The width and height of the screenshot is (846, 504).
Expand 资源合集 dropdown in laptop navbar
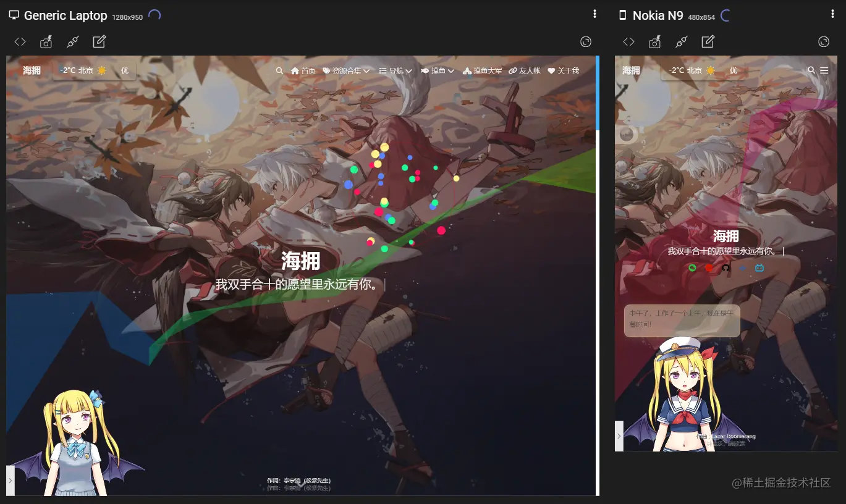coord(346,71)
